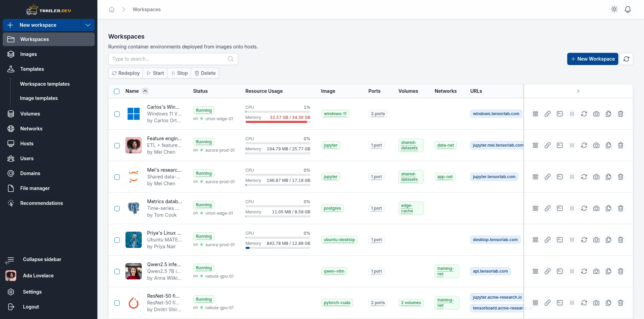
Task: Open the notifications bell
Action: click(x=628, y=9)
